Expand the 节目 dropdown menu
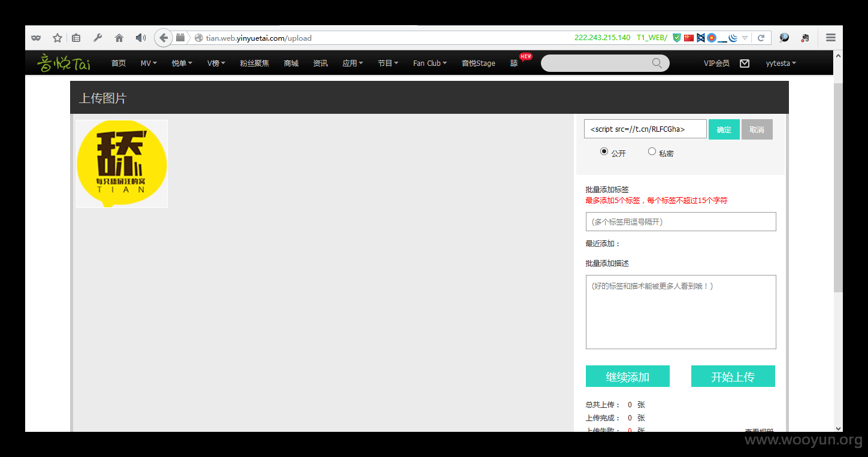Image resolution: width=868 pixels, height=457 pixels. click(x=388, y=63)
